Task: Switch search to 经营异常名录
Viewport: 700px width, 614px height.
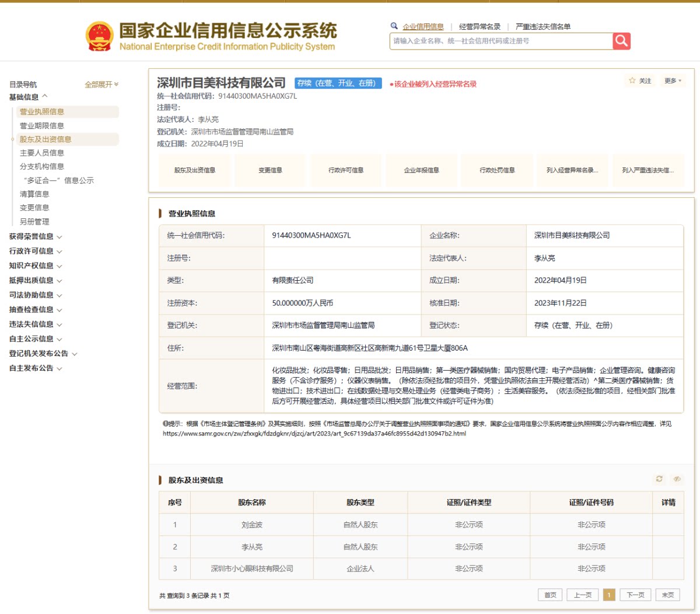Action: 480,27
